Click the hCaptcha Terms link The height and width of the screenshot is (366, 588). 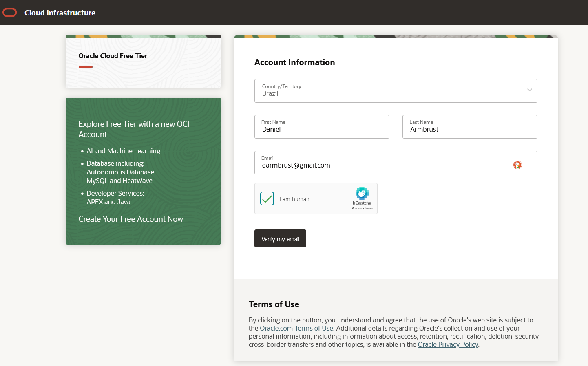(x=369, y=209)
